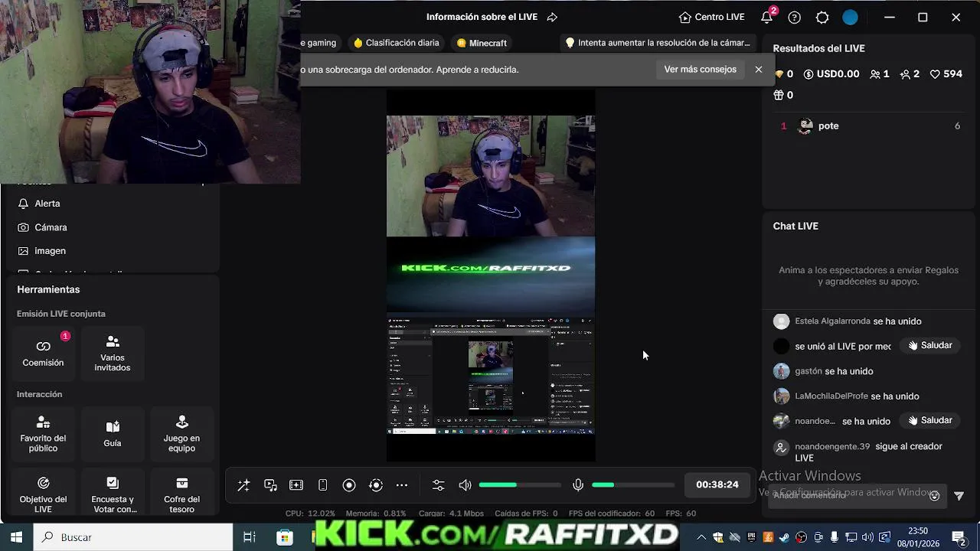
Task: Click Ver más consejos button
Action: [700, 69]
